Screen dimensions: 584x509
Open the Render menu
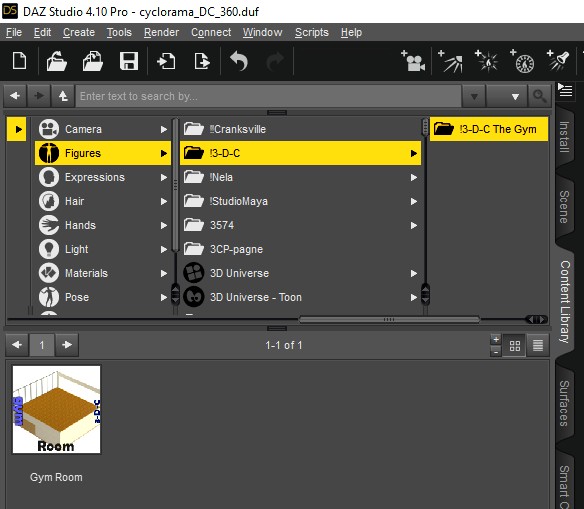click(x=161, y=32)
